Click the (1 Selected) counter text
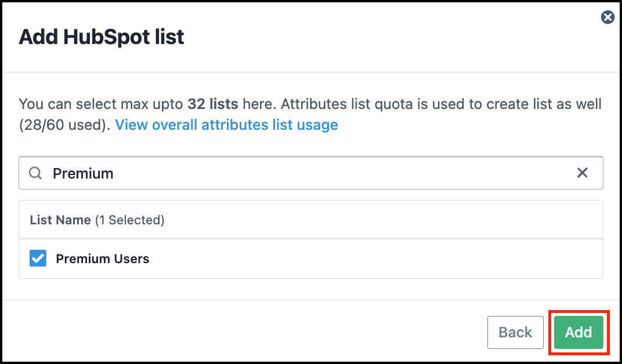This screenshot has height=364, width=622. [130, 220]
